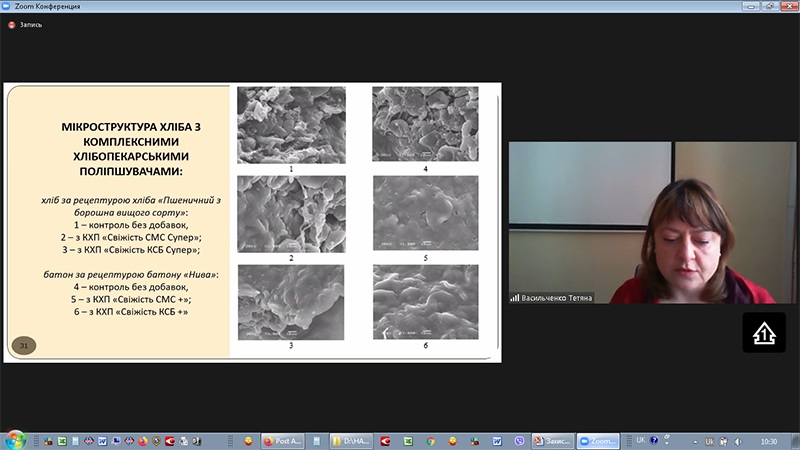800x450 pixels.
Task: Click the Zoom taskbar button
Action: point(600,440)
